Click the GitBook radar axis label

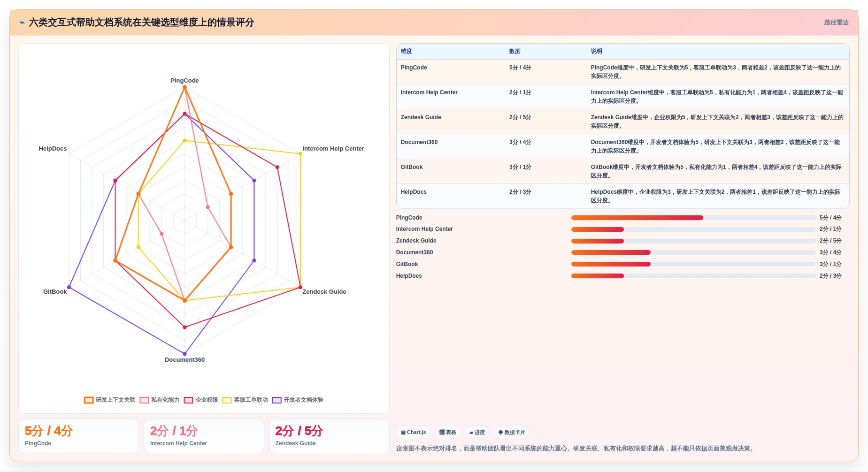tap(55, 292)
